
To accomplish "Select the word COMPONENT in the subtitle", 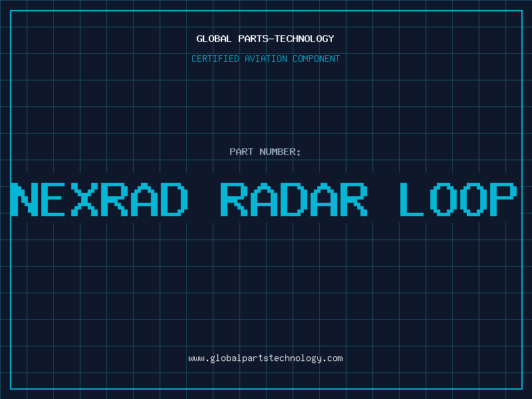I will pos(316,59).
